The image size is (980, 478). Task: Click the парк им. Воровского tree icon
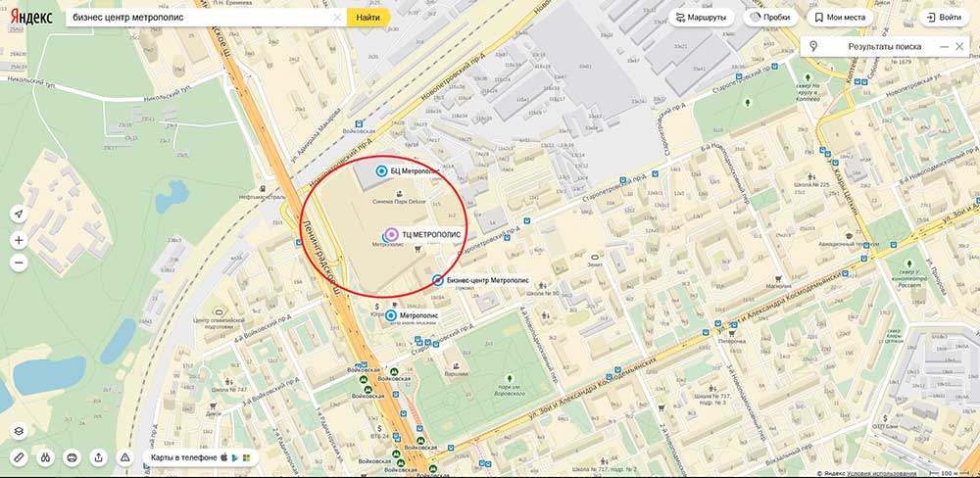pos(510,379)
